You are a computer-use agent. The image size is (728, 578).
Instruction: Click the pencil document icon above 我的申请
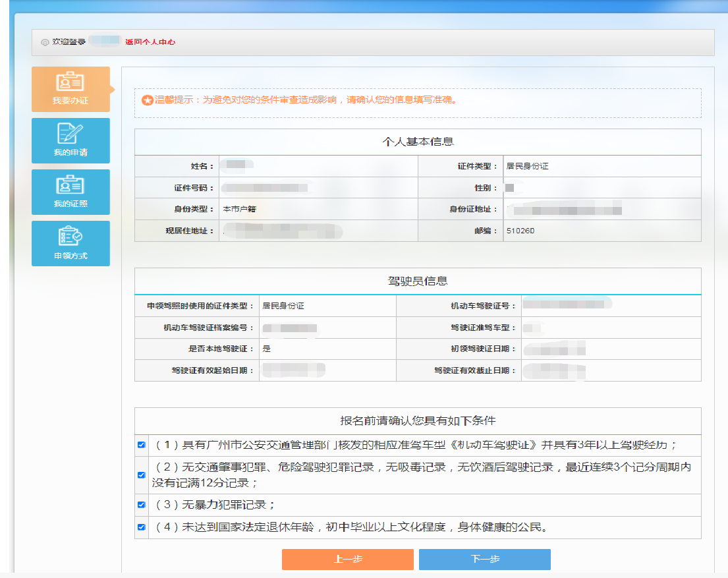[70, 134]
